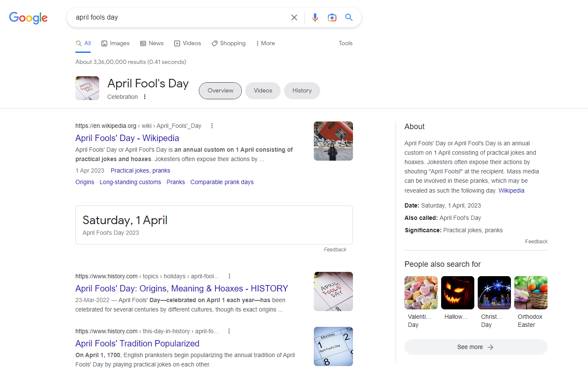Open April Fools' Tradition Popularized result
Image resolution: width=588 pixels, height=375 pixels.
(137, 343)
